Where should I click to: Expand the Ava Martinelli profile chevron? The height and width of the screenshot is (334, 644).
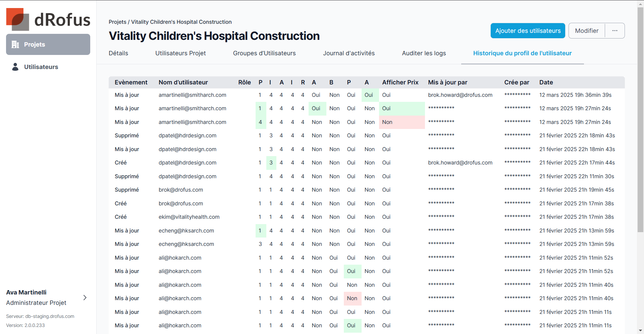tap(85, 297)
